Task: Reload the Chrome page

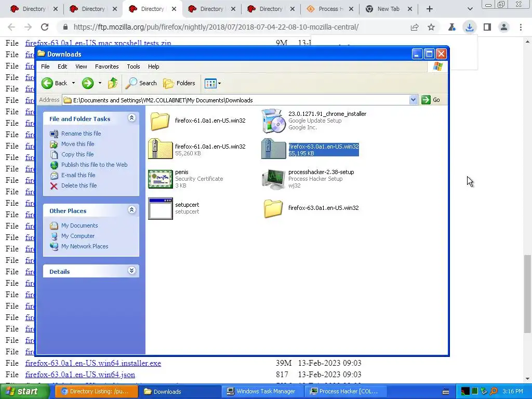Action: click(45, 27)
